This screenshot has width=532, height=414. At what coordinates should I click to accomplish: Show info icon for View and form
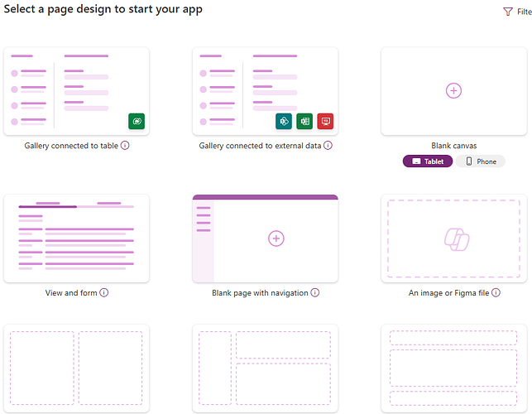103,292
